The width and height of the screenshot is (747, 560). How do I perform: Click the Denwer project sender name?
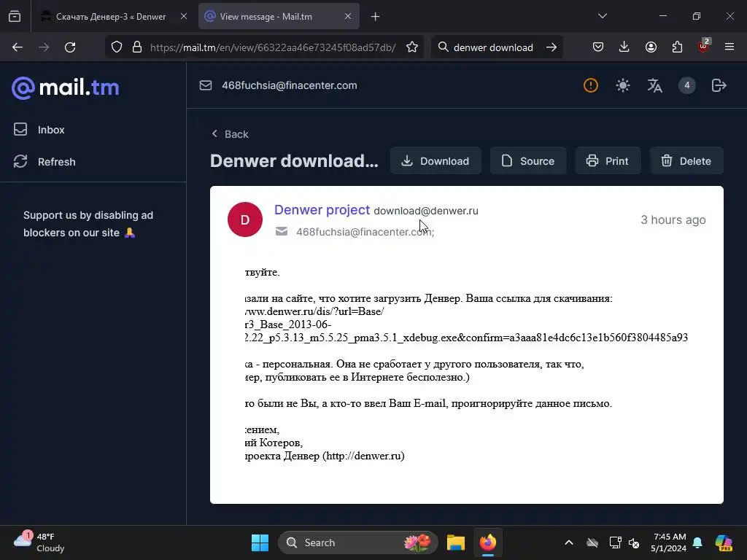[322, 210]
